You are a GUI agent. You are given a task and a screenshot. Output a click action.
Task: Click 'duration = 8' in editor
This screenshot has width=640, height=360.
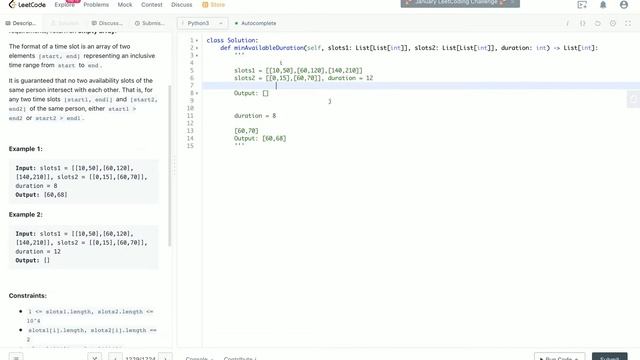click(x=255, y=116)
